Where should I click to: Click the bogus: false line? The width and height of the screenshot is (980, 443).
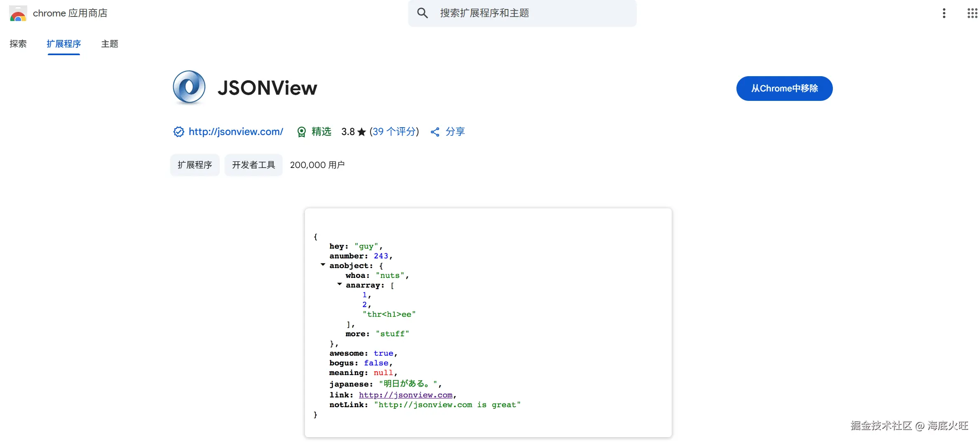coord(361,363)
